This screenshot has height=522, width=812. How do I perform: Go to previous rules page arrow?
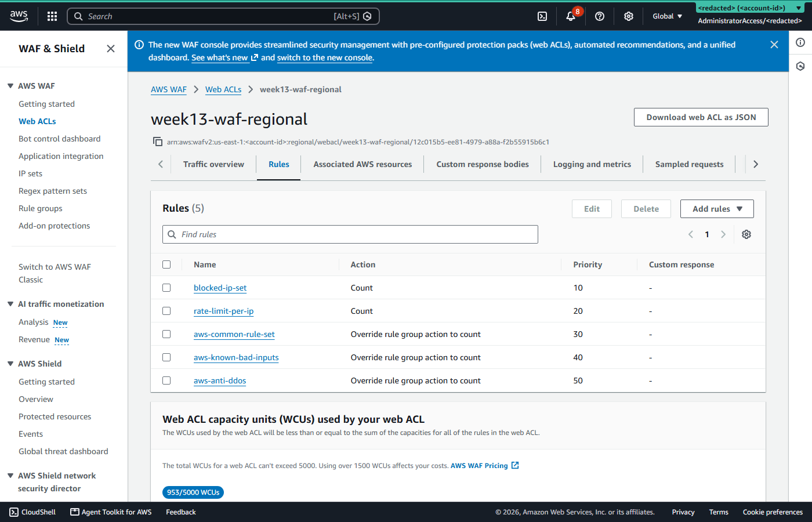(691, 234)
